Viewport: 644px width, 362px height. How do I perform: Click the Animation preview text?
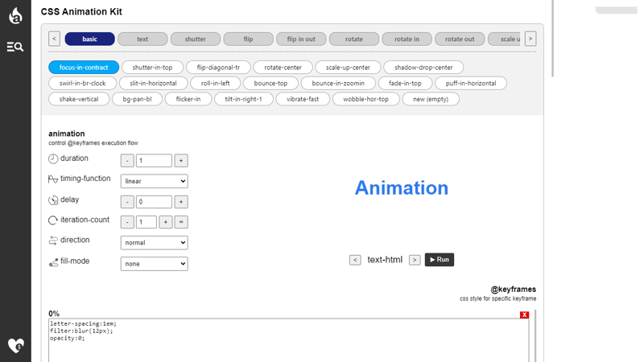(x=402, y=188)
